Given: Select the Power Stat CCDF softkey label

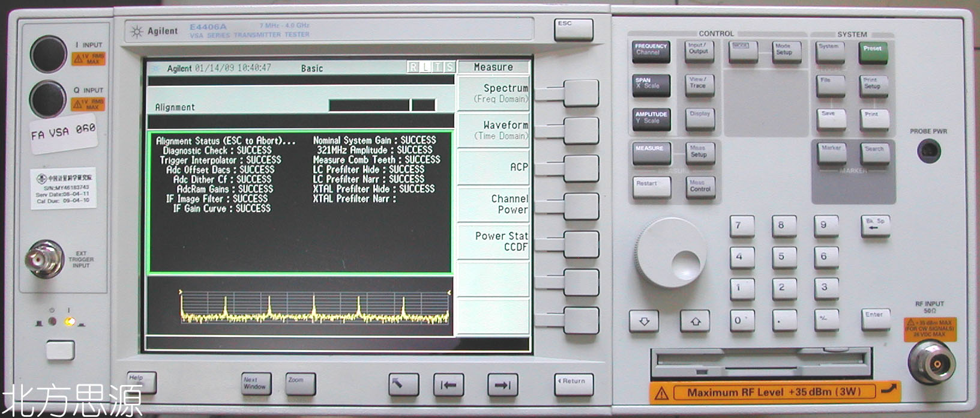Looking at the screenshot, I should [493, 241].
